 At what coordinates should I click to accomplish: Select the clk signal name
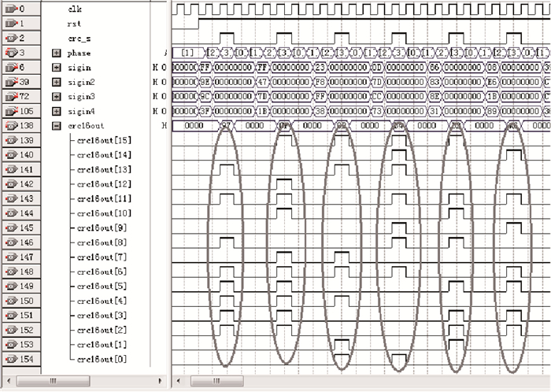(76, 9)
